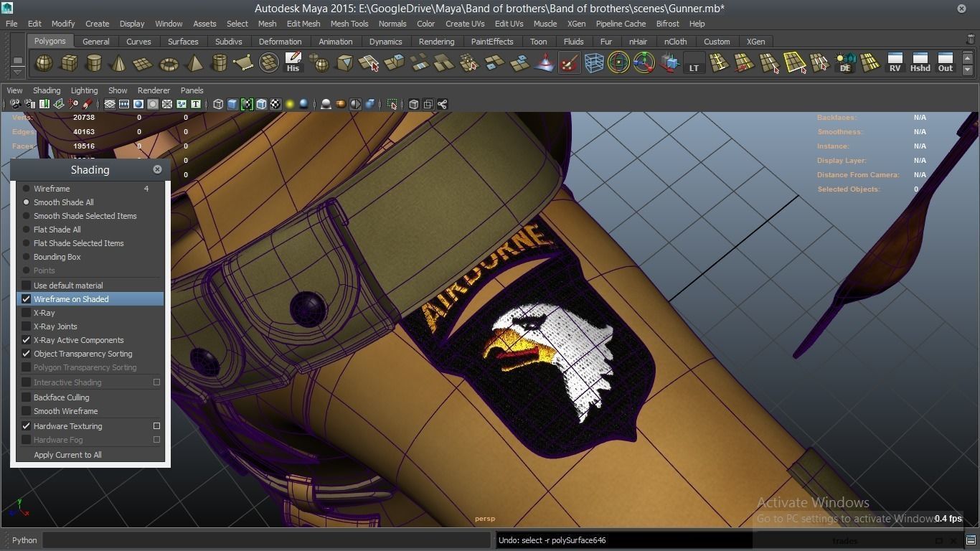Toggle the Film Gate panel icon
Viewport: 980px width, 551px height.
coord(124,104)
